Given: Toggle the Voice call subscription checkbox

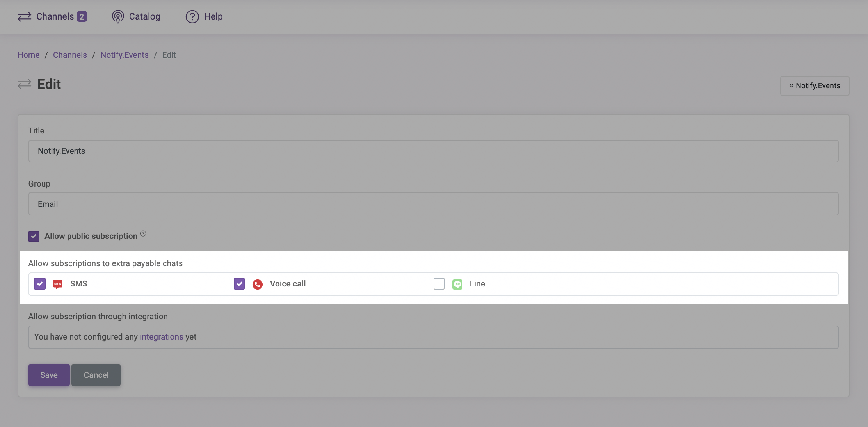Looking at the screenshot, I should 239,283.
